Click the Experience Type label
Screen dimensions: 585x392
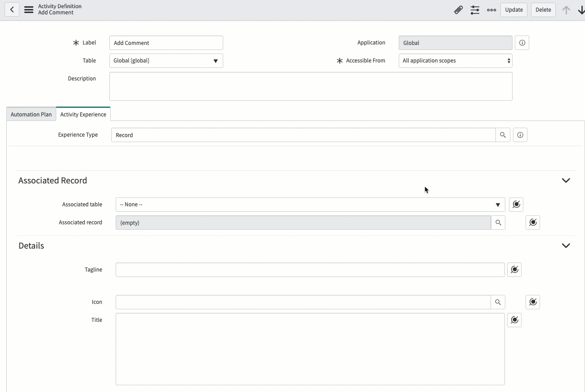(78, 135)
